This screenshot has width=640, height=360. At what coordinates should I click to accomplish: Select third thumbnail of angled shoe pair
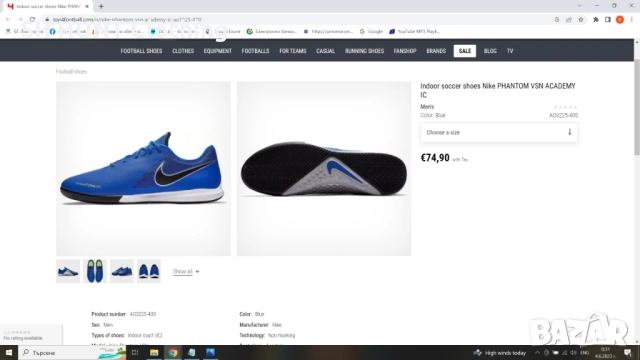pyautogui.click(x=122, y=271)
